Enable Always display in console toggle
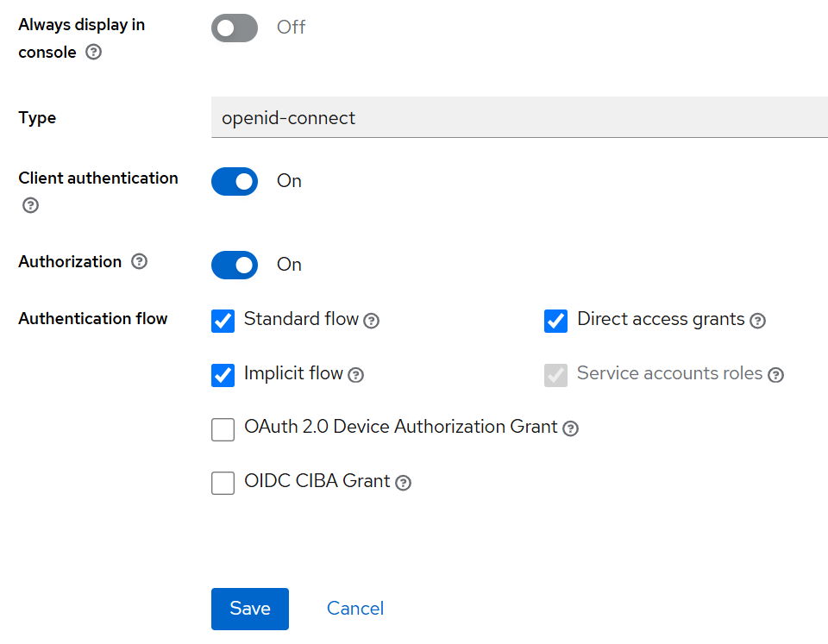 pyautogui.click(x=235, y=28)
